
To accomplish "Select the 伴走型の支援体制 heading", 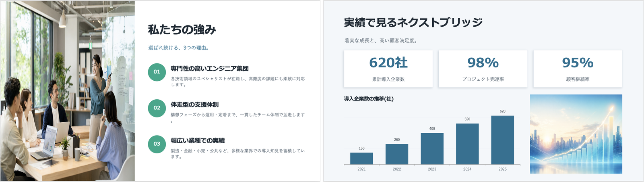I will coord(194,105).
